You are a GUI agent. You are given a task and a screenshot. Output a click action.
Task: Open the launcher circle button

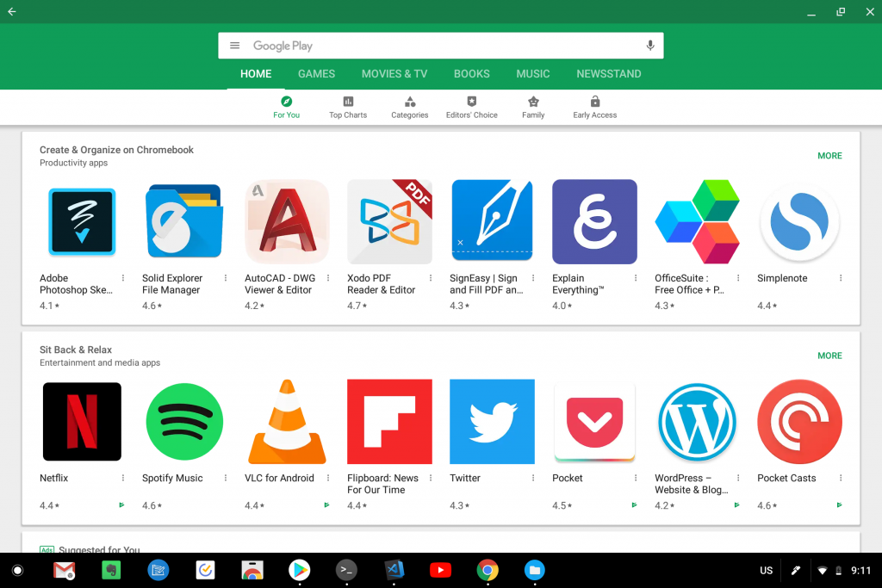pos(17,571)
